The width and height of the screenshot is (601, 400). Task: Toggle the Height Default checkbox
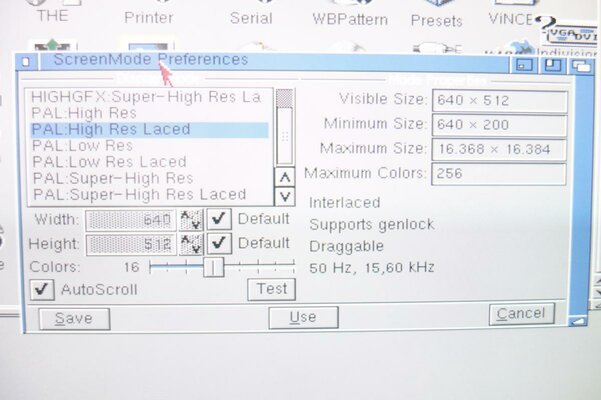tap(220, 243)
